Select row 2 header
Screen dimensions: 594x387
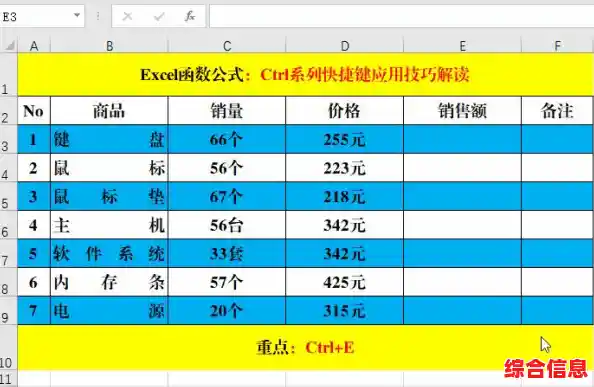point(8,111)
